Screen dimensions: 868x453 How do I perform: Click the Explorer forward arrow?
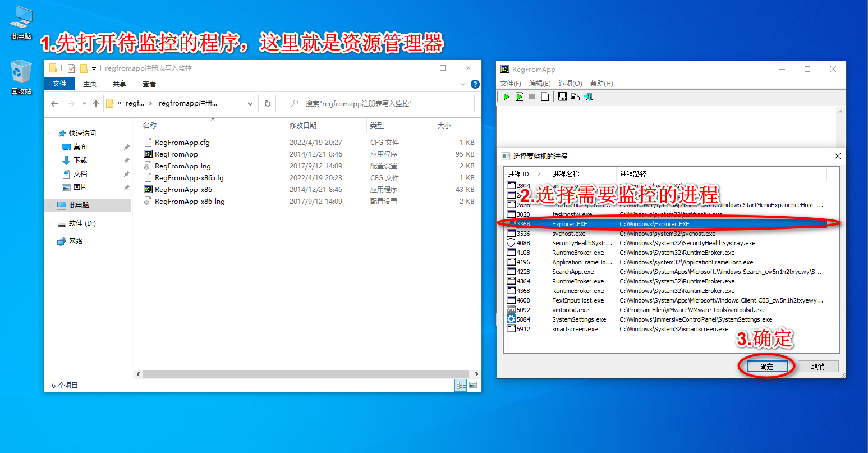[71, 104]
